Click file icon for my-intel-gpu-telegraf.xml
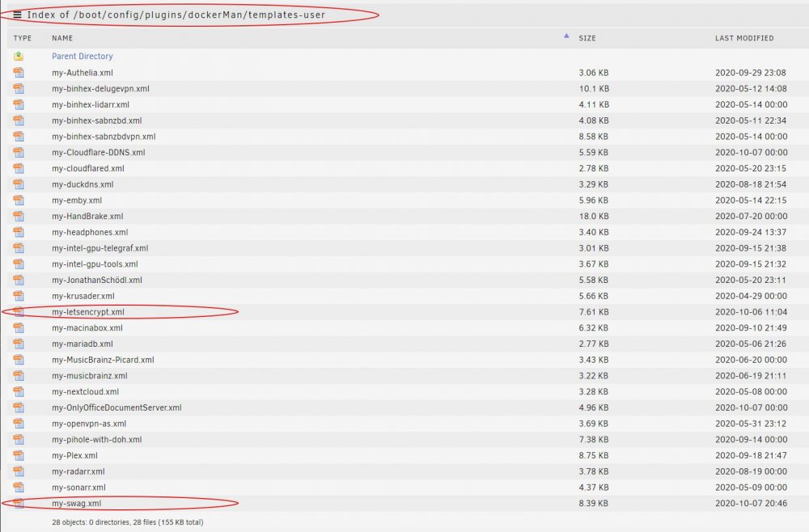 pyautogui.click(x=19, y=248)
